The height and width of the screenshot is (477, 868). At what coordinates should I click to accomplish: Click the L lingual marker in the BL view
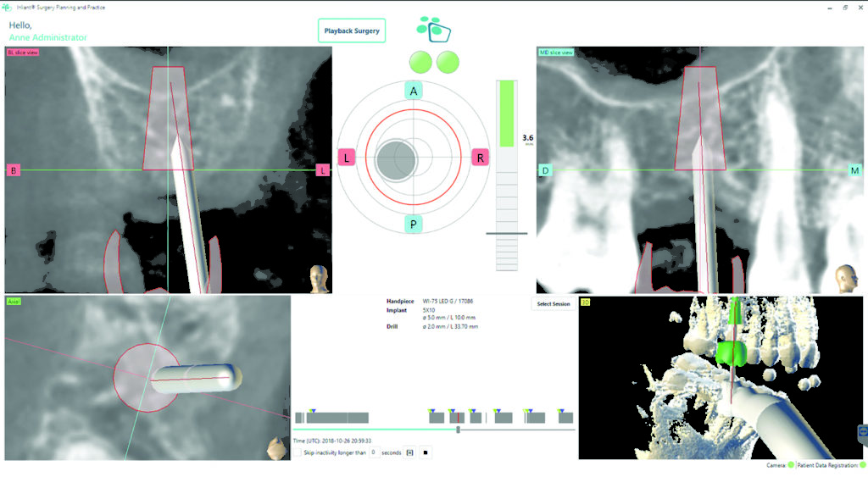point(322,170)
